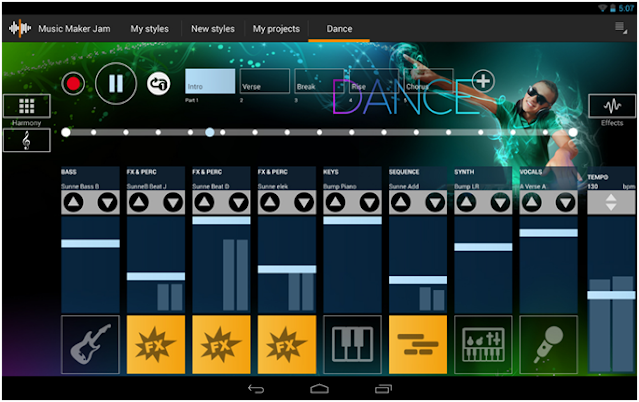This screenshot has height=402, width=639.
Task: Open the Effects waveform panel
Action: coord(612,106)
